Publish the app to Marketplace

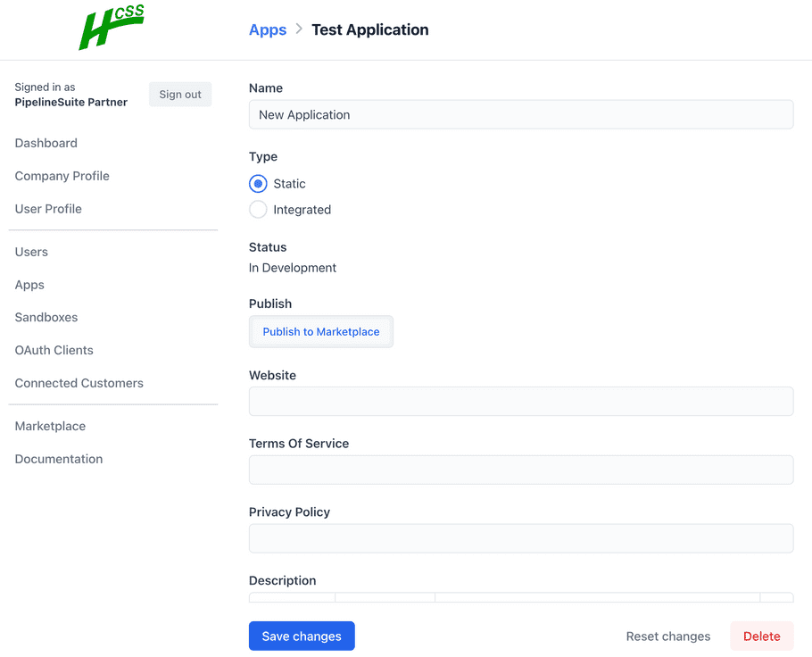coord(320,331)
